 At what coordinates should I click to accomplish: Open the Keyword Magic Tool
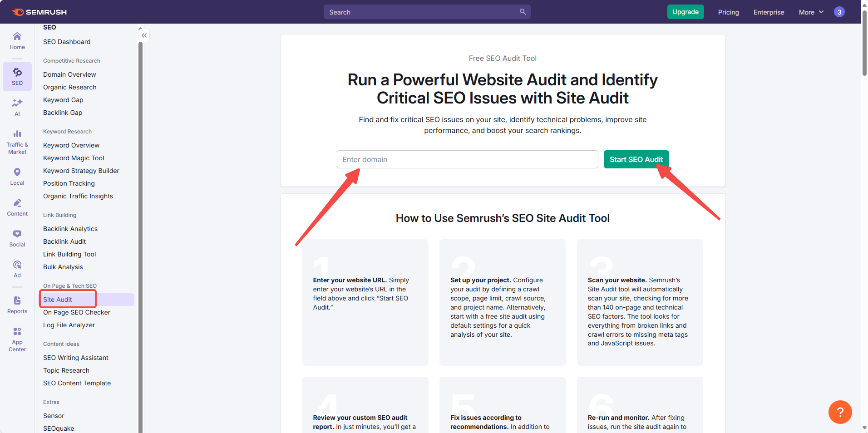click(x=74, y=158)
